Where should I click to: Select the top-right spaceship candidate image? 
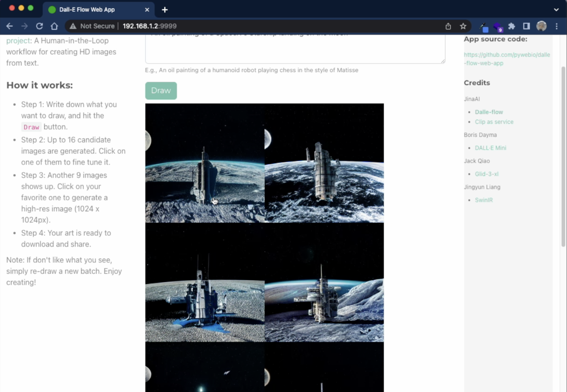click(324, 163)
